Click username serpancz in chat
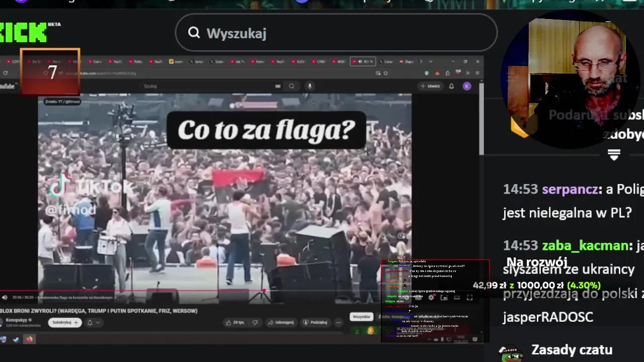The height and width of the screenshot is (362, 644). click(570, 189)
